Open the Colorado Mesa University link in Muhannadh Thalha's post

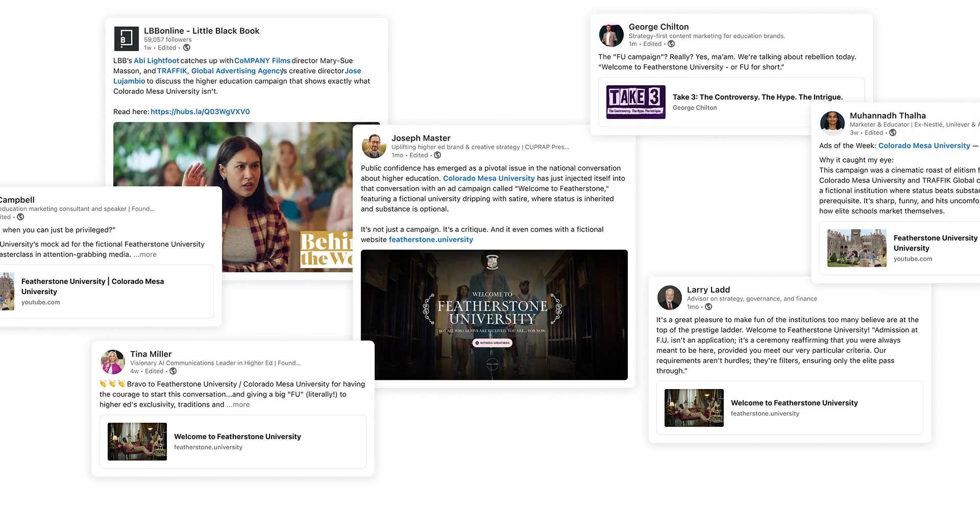click(924, 146)
